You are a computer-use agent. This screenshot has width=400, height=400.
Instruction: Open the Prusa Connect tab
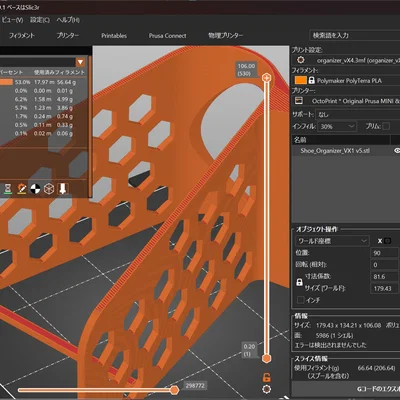tap(167, 36)
